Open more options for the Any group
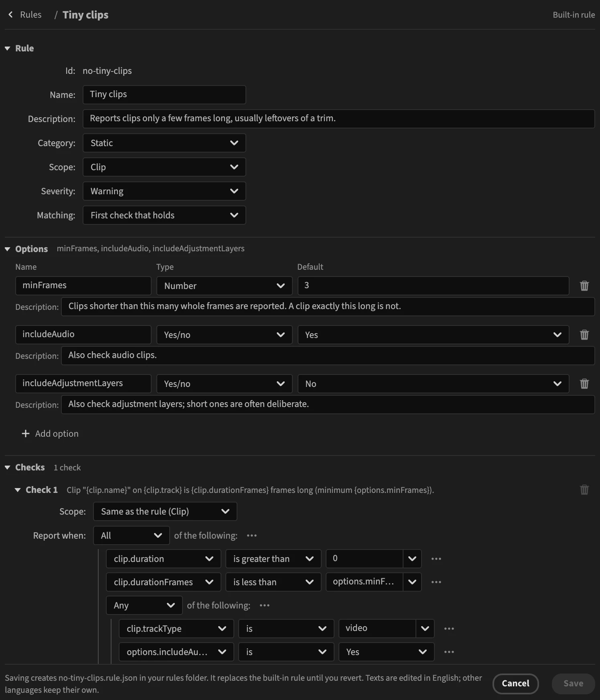Image resolution: width=600 pixels, height=700 pixels. tap(265, 605)
